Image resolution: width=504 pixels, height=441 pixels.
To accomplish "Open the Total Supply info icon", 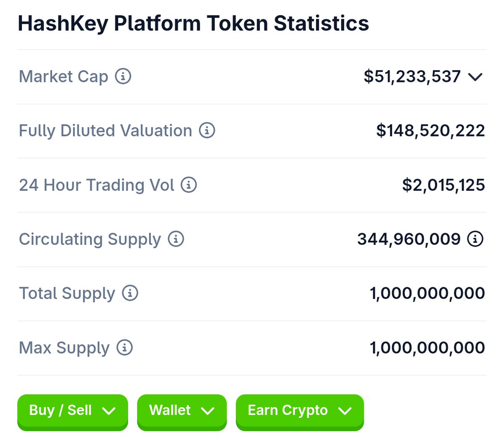I will pyautogui.click(x=130, y=293).
